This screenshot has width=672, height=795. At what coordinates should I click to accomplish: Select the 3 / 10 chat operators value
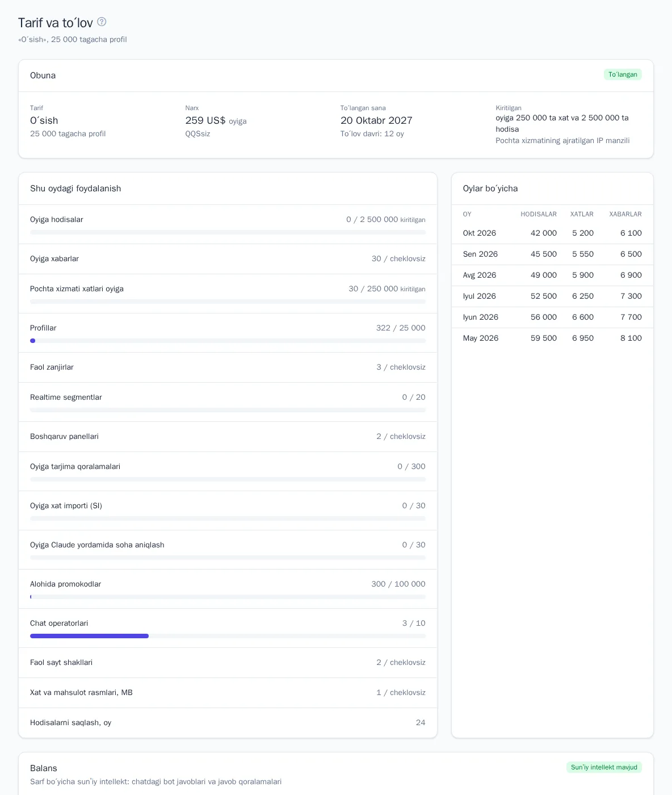coord(414,623)
